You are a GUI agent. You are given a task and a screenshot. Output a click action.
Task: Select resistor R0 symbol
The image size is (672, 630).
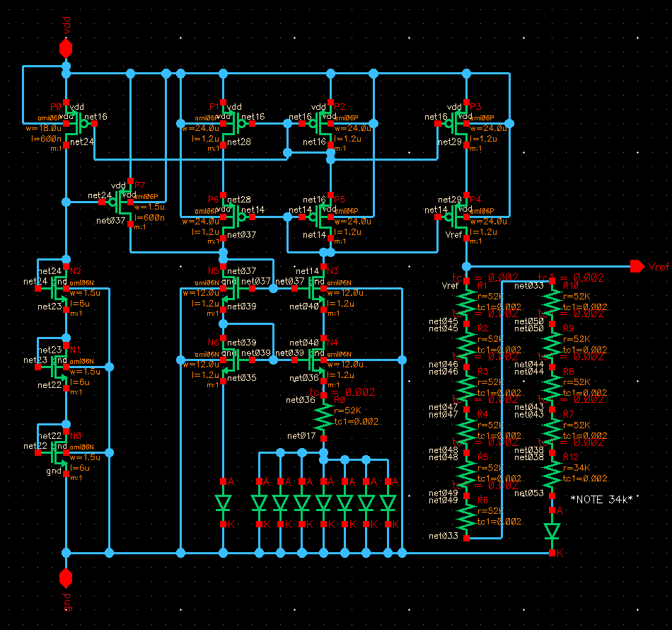tap(324, 417)
